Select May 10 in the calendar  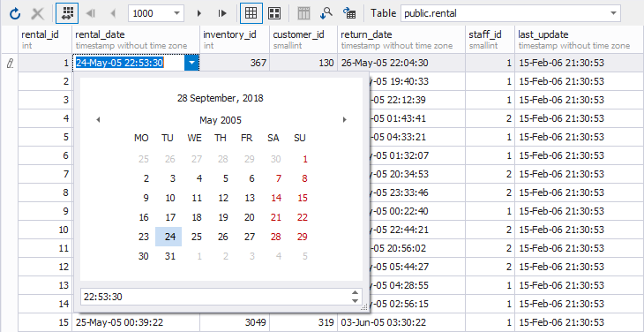[170, 198]
